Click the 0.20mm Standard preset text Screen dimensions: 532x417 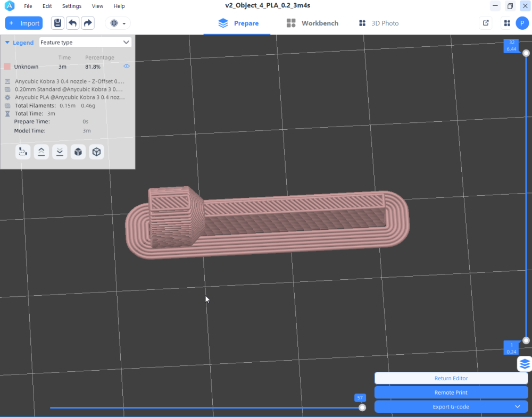click(x=69, y=89)
